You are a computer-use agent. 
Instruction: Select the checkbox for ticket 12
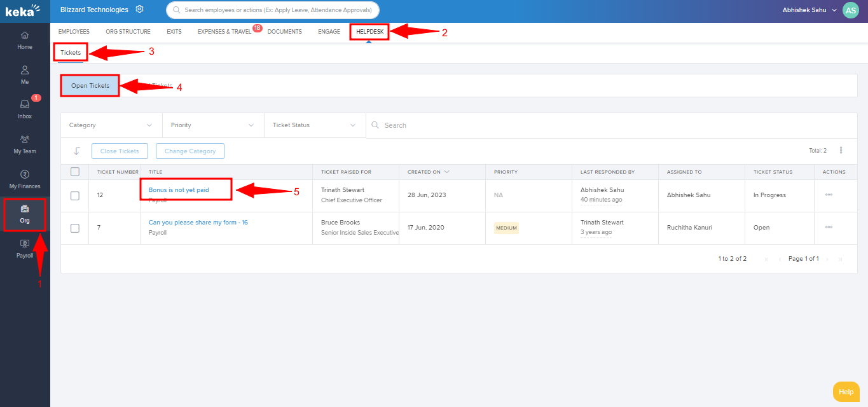click(75, 196)
